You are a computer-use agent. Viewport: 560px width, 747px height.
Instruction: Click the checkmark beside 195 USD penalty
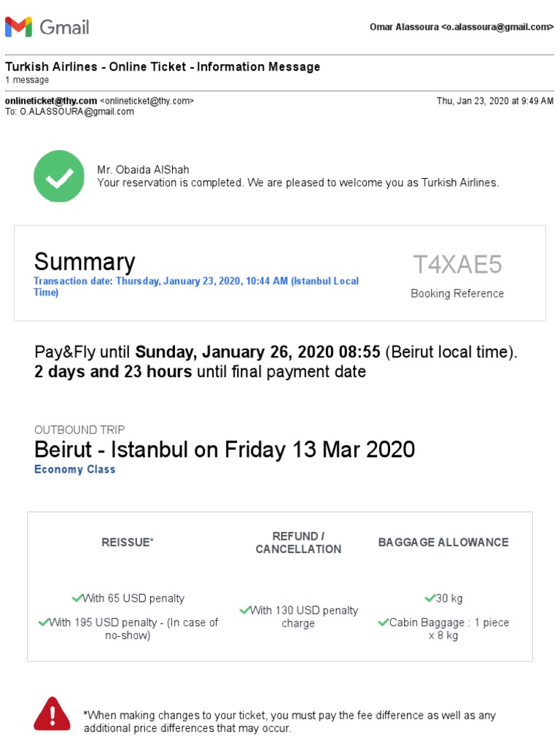point(44,622)
